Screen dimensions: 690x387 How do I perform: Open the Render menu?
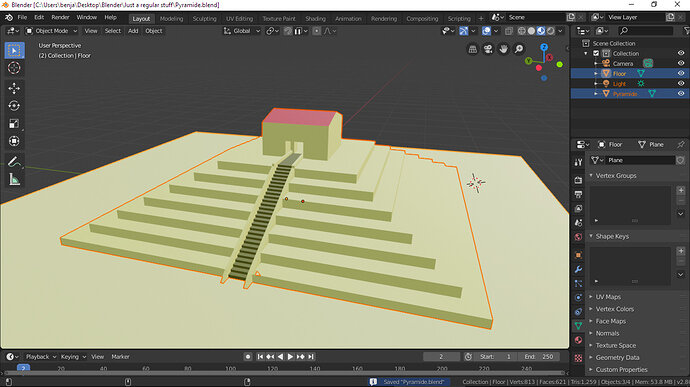pyautogui.click(x=60, y=17)
